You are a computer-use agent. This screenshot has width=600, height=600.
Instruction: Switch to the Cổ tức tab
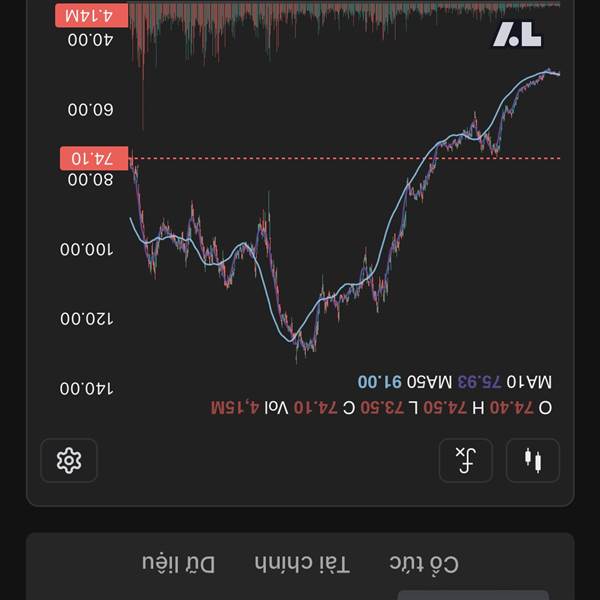click(423, 564)
